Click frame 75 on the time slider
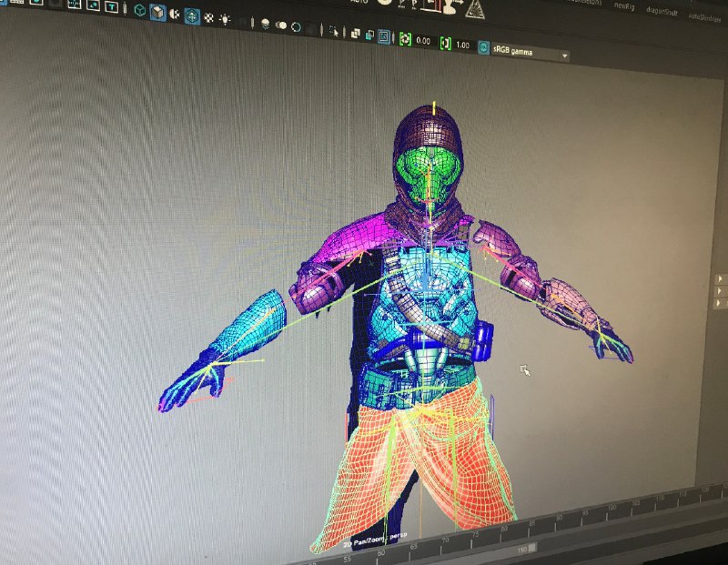 [475, 534]
